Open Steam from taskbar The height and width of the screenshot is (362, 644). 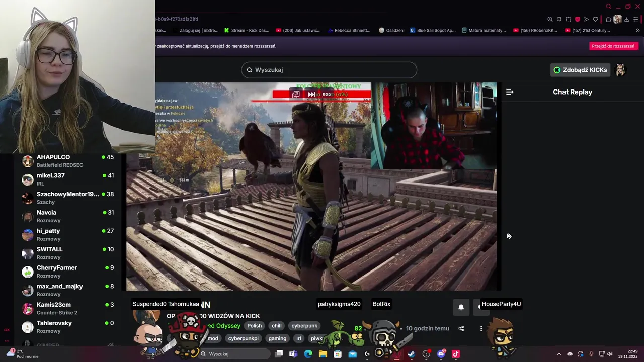tap(412, 354)
